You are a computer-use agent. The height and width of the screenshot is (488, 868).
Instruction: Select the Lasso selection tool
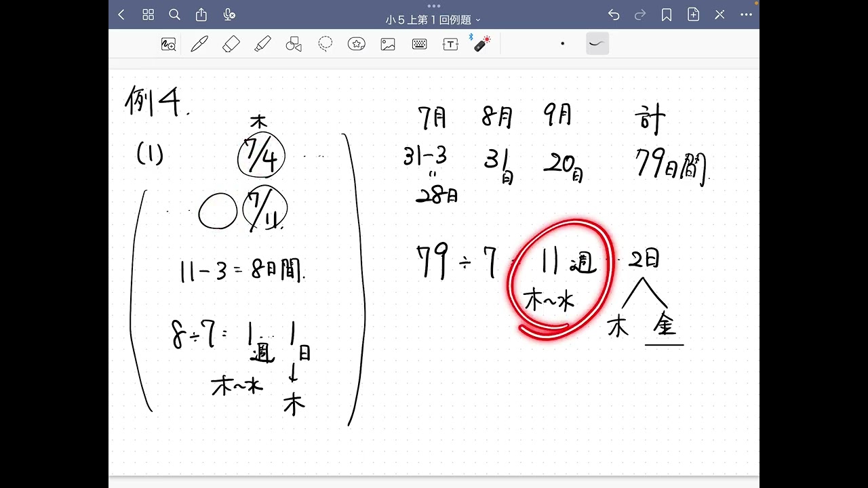325,44
